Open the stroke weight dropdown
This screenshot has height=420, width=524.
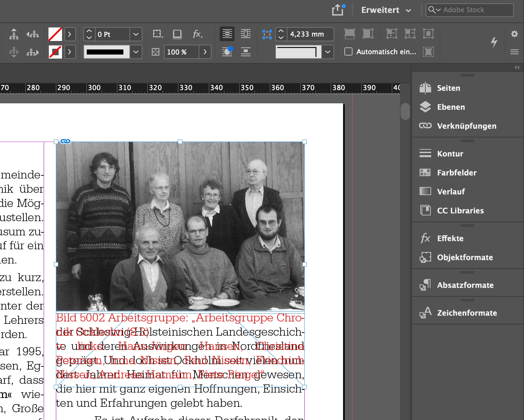point(136,34)
